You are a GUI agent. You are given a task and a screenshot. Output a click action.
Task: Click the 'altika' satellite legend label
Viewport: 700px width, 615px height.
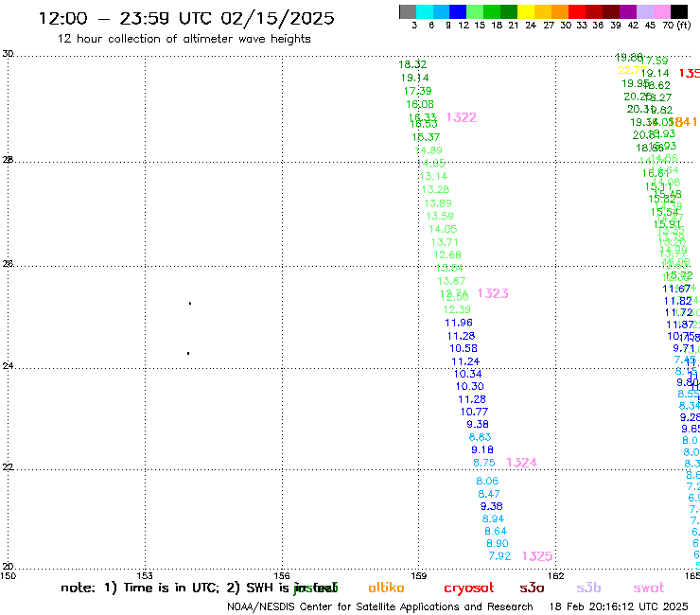point(386,588)
